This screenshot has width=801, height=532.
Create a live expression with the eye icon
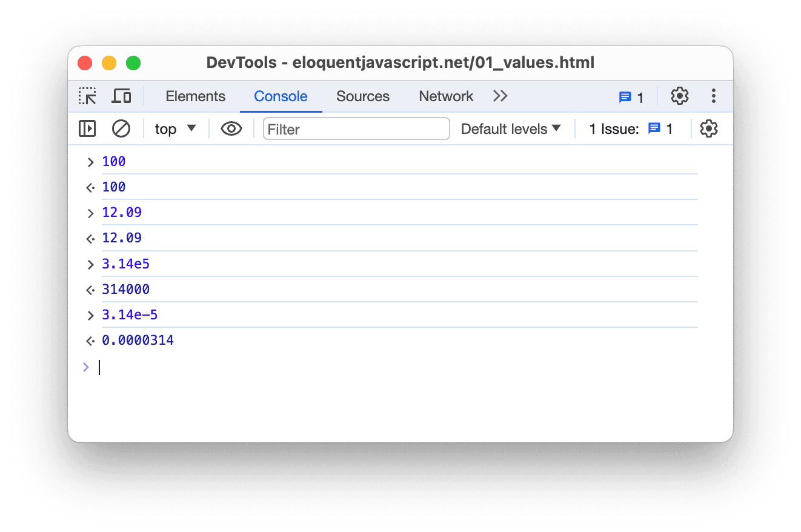231,128
